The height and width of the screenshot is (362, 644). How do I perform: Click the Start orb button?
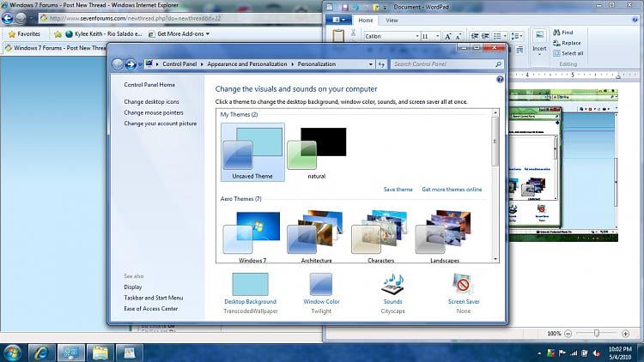click(12, 353)
